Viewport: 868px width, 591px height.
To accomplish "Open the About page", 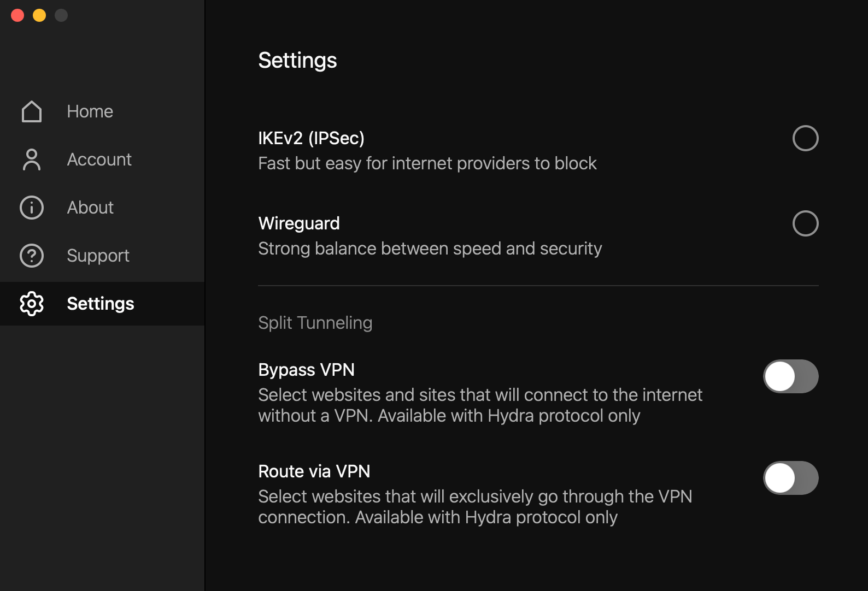I will click(90, 207).
